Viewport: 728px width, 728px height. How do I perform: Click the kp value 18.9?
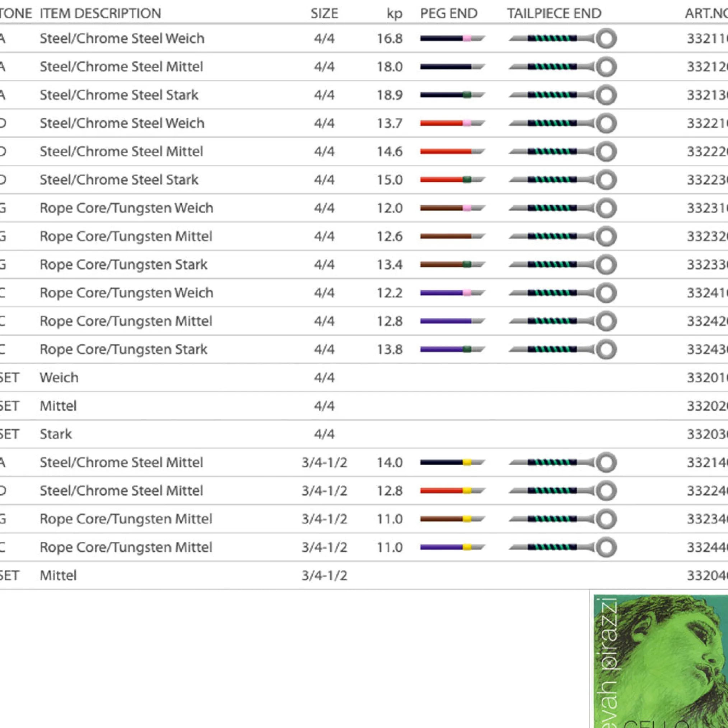pos(389,94)
